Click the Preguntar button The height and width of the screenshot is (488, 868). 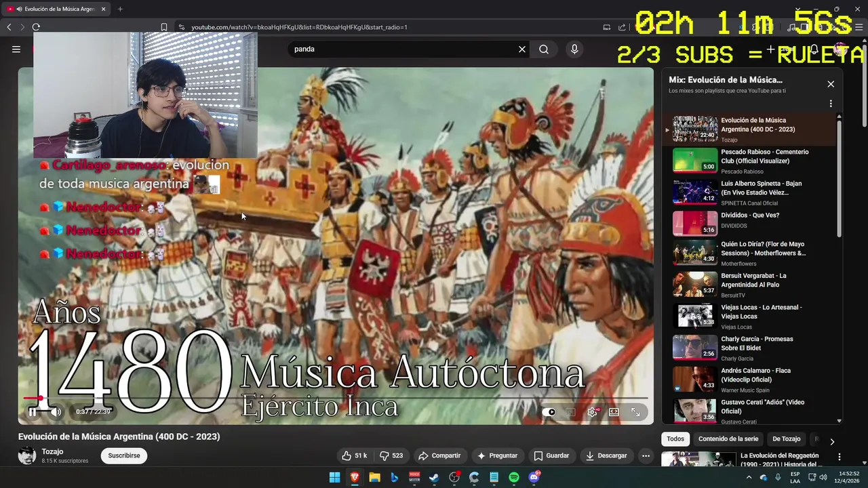coord(498,455)
